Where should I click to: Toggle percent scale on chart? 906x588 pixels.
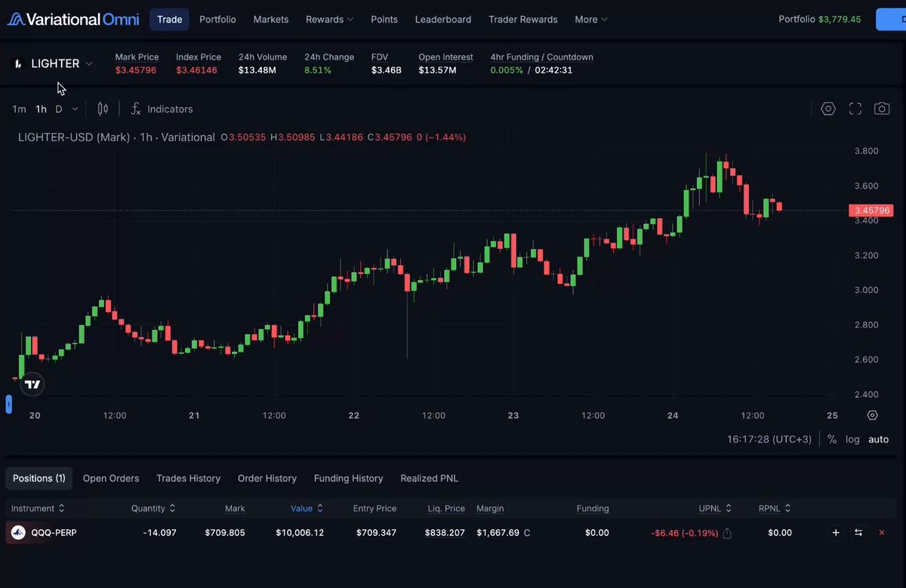(832, 439)
